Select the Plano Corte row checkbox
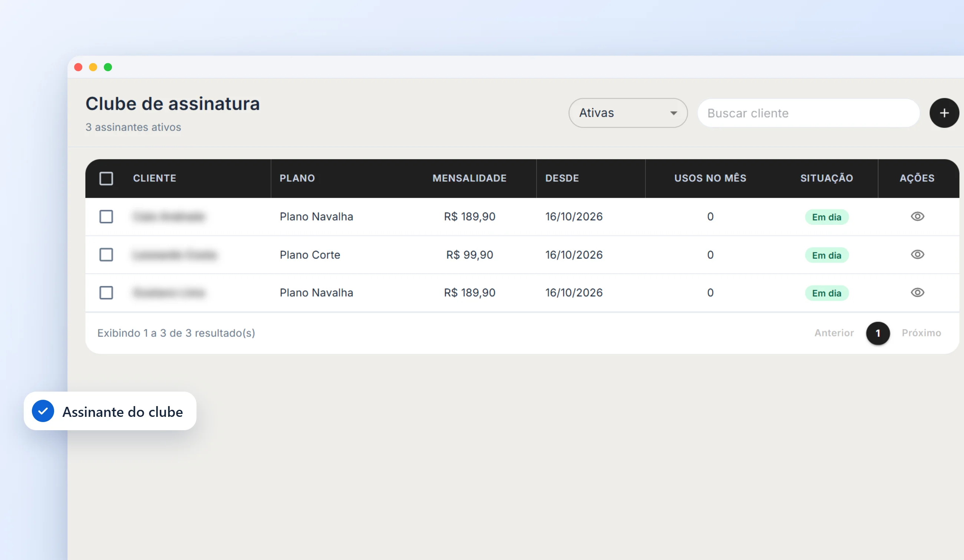This screenshot has height=560, width=964. 106,255
